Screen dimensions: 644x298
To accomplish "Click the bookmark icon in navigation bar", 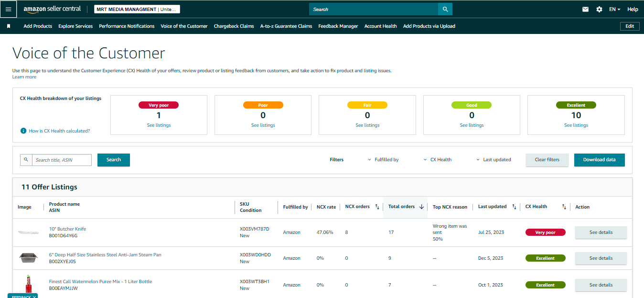I will tap(9, 26).
